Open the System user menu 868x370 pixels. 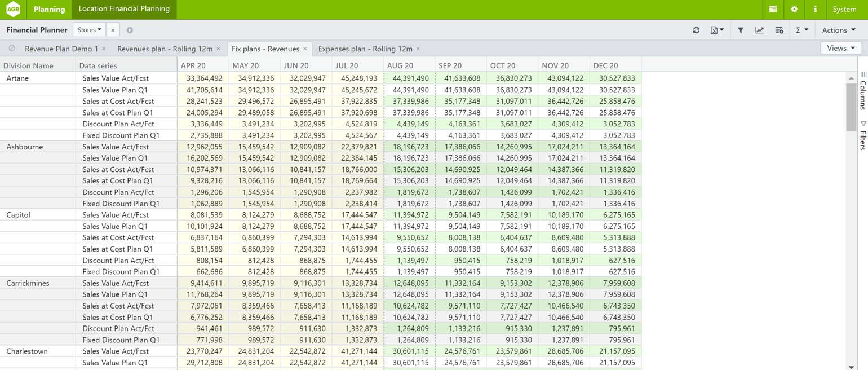pyautogui.click(x=844, y=9)
